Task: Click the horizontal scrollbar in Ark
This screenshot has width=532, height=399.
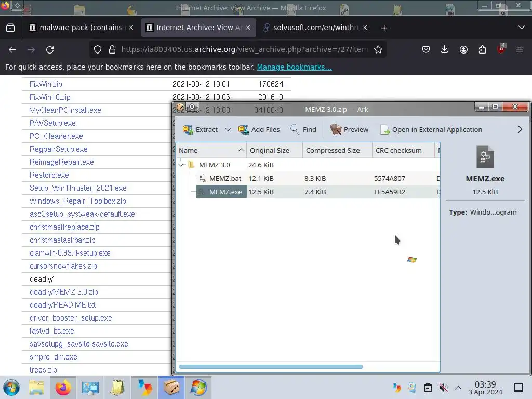Action: [271, 367]
